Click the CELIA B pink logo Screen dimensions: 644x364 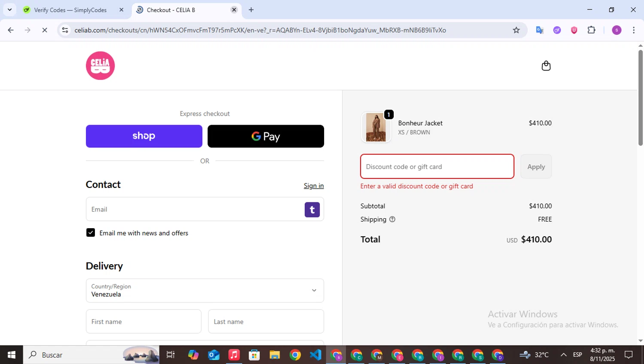pos(100,66)
